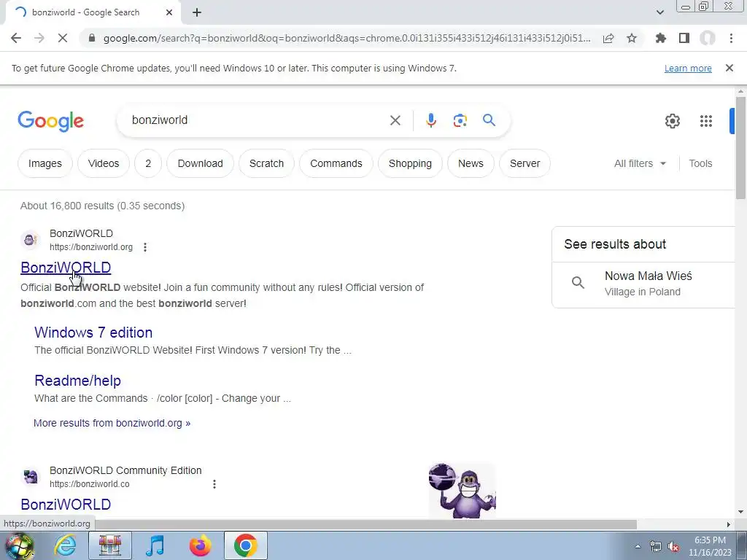Image resolution: width=747 pixels, height=560 pixels.
Task: Filter results by Shopping
Action: point(410,163)
